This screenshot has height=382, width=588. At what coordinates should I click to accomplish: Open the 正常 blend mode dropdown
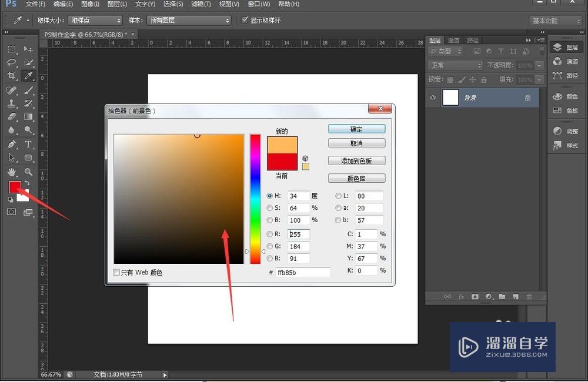(x=455, y=65)
